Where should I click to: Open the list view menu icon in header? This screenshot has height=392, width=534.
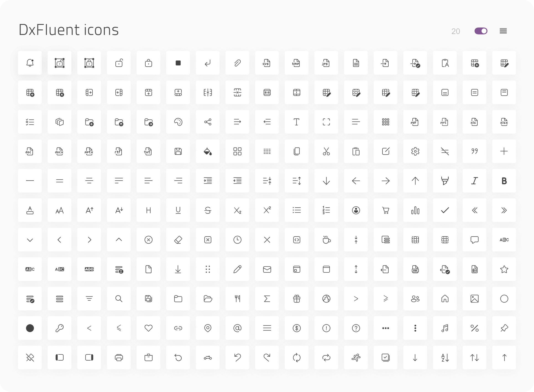(x=503, y=31)
